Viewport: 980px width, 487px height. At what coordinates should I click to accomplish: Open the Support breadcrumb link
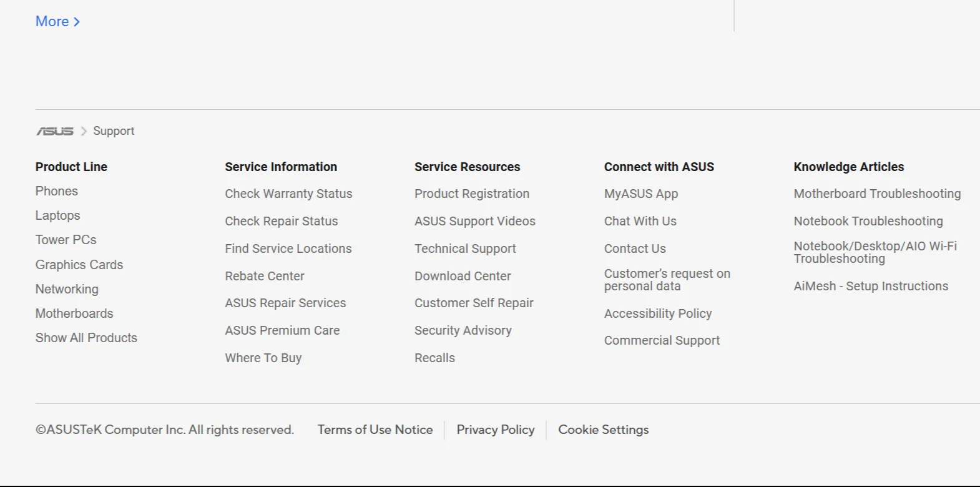click(114, 131)
